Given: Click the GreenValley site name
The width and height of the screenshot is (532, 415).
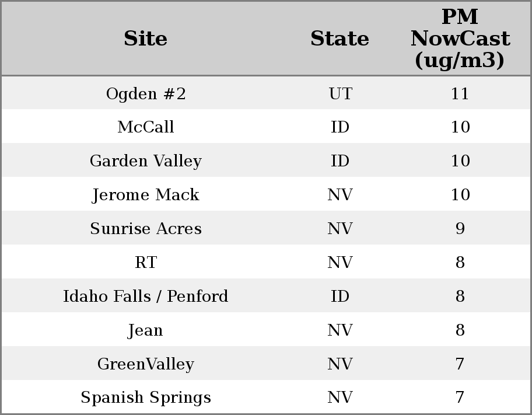Looking at the screenshot, I should click(146, 364).
